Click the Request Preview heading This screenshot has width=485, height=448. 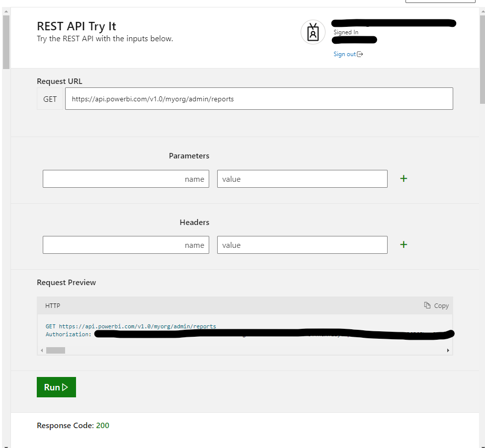click(x=66, y=282)
